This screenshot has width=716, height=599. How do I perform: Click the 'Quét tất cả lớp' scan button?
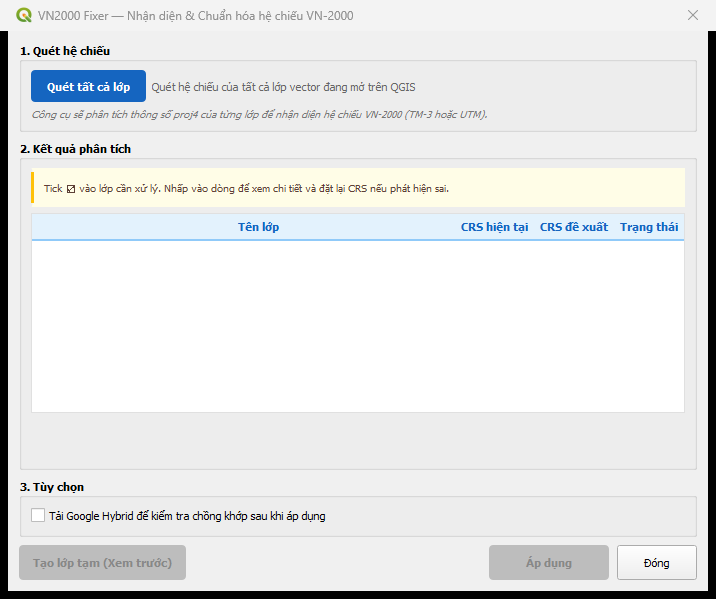coord(88,86)
